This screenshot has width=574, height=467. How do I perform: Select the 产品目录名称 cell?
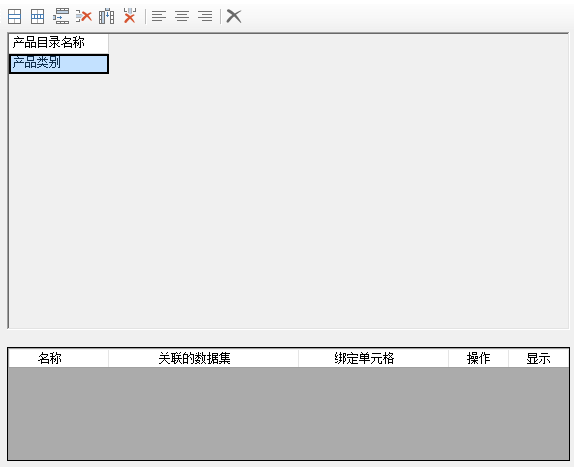click(x=59, y=43)
